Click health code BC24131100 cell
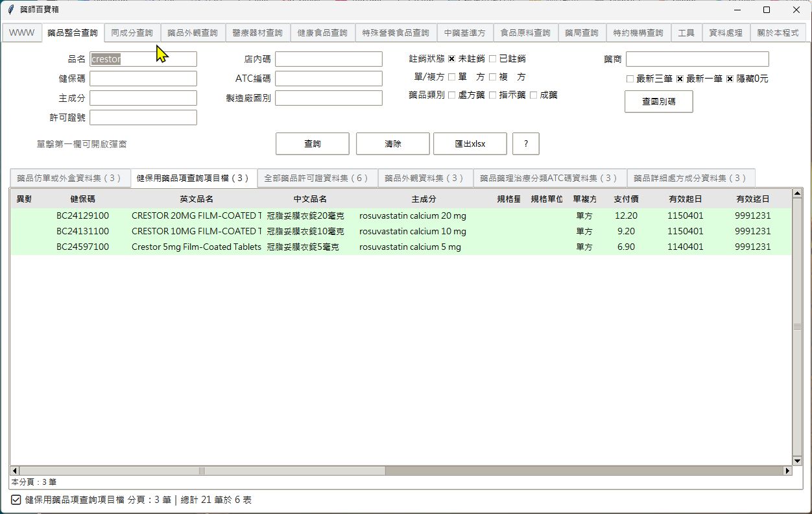This screenshot has width=812, height=514. 83,231
